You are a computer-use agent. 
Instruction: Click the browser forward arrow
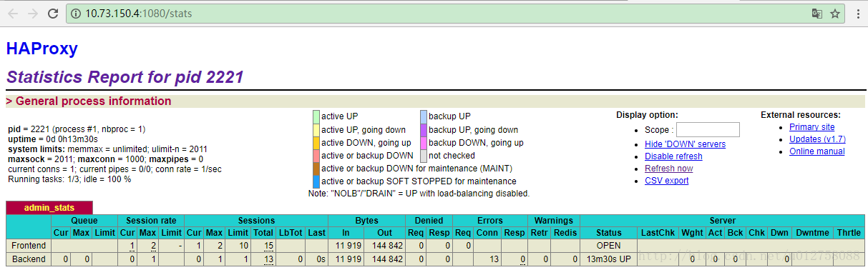coord(33,14)
